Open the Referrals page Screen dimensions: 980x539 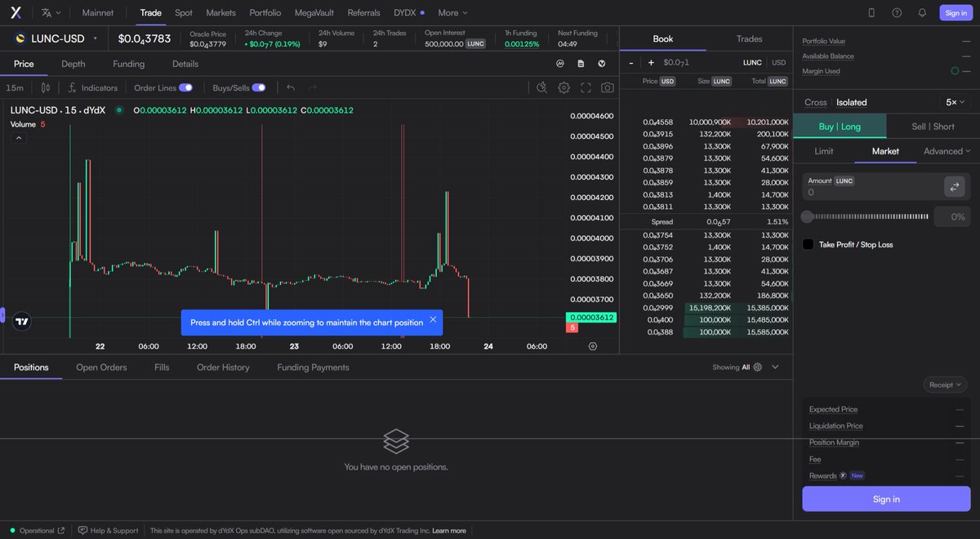pos(363,13)
